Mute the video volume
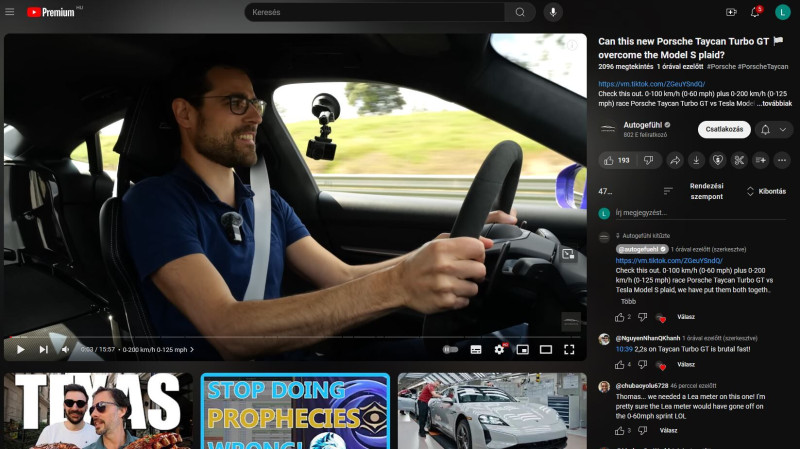 pos(65,350)
